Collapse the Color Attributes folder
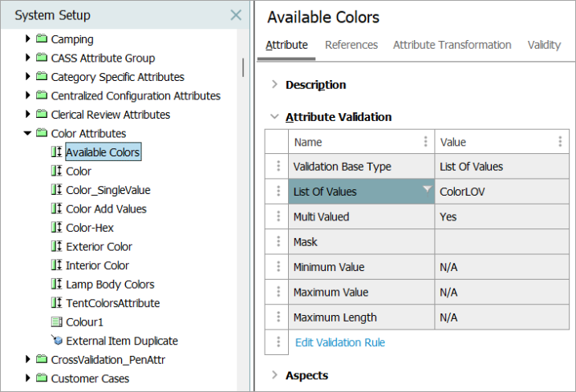 coord(27,133)
